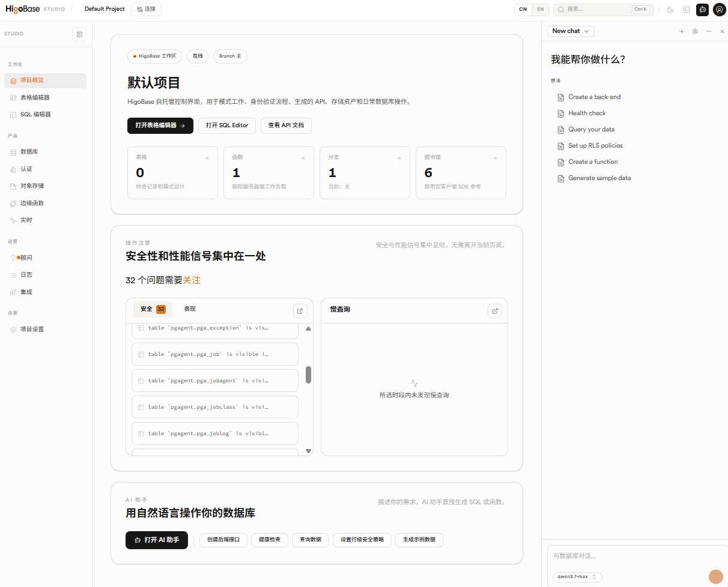The height and width of the screenshot is (587, 728).
Task: Start a new chat with plus icon
Action: [682, 31]
